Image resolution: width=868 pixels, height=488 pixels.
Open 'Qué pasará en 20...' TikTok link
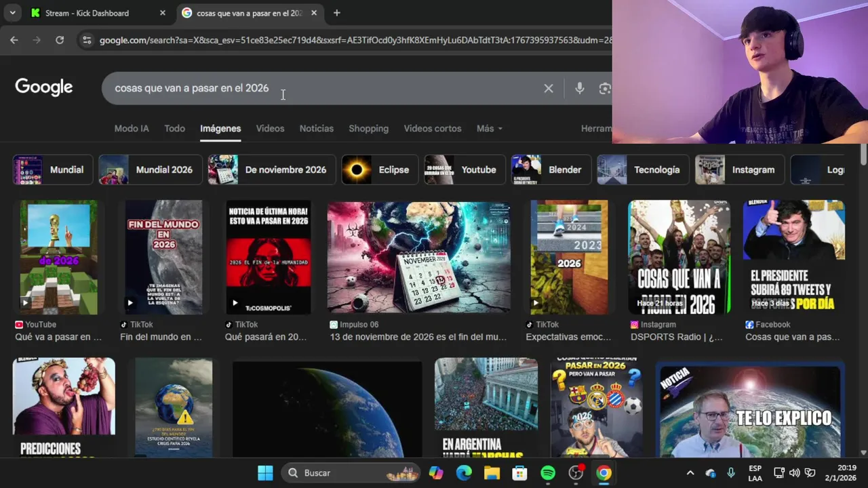click(x=266, y=337)
